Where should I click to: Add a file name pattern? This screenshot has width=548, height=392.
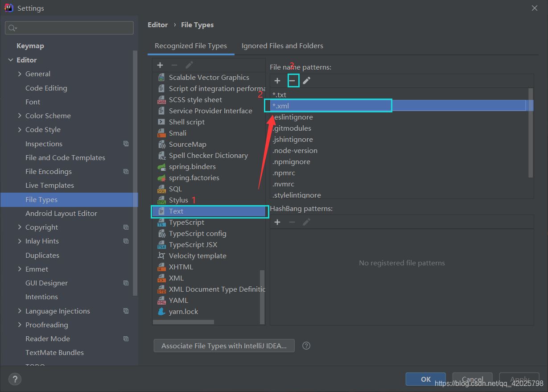coord(277,81)
